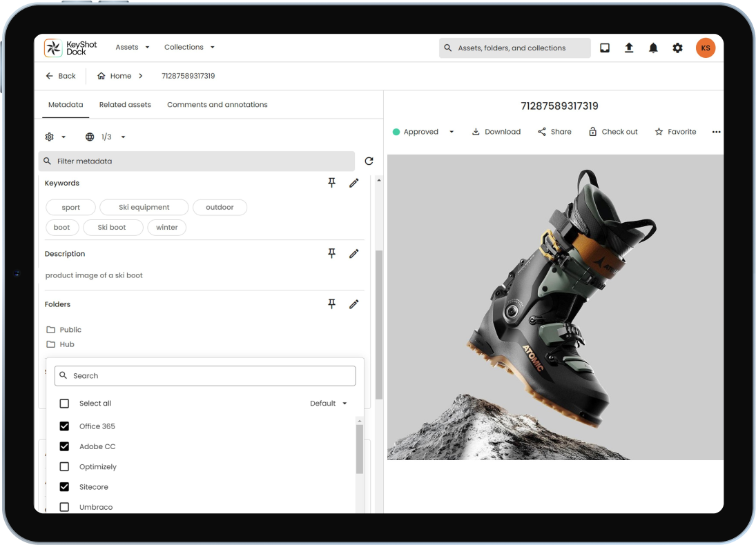This screenshot has width=756, height=545.
Task: Click the Check out button
Action: point(612,132)
